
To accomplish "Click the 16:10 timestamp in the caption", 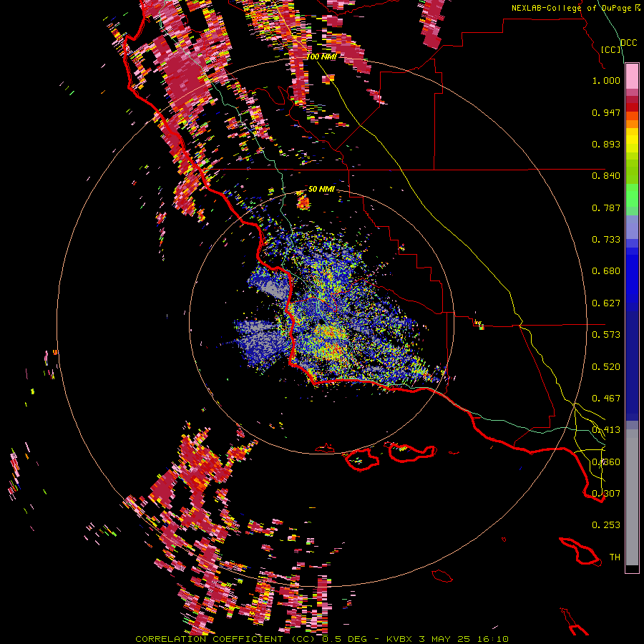I will pyautogui.click(x=493, y=639).
